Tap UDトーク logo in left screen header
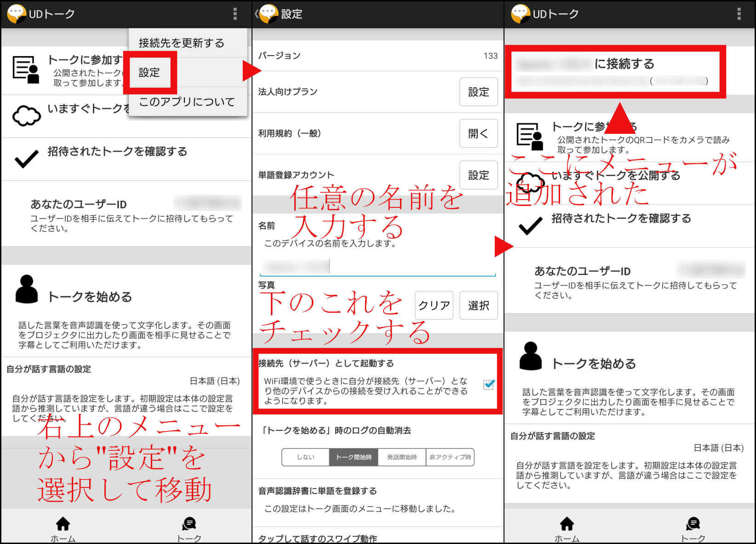 pyautogui.click(x=17, y=14)
